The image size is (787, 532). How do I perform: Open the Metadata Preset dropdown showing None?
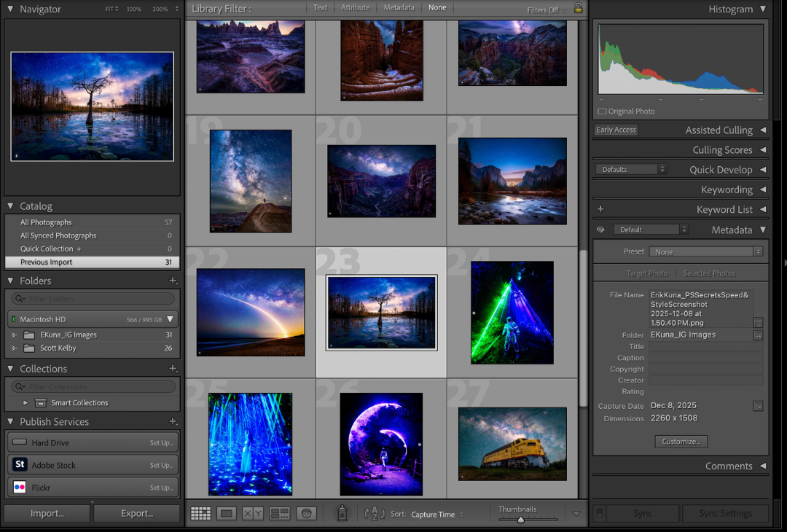(x=705, y=251)
